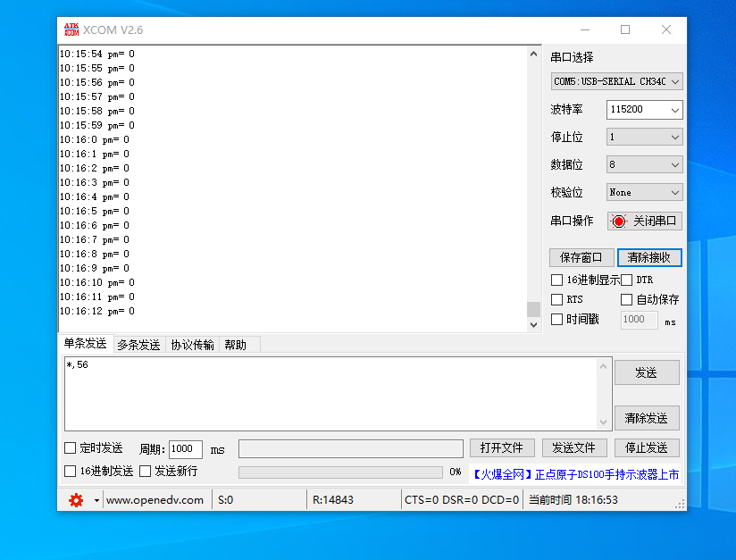The height and width of the screenshot is (560, 736).
Task: Enable 16进制发送 checkbox
Action: (x=70, y=471)
